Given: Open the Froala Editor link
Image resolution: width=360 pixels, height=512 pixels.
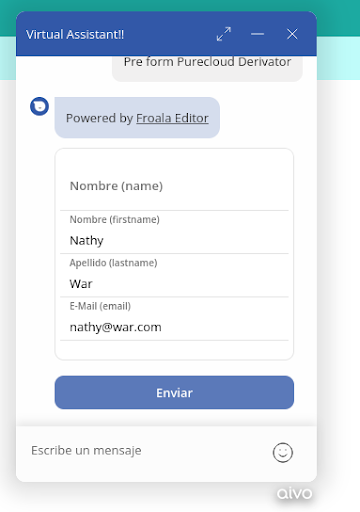Looking at the screenshot, I should [172, 118].
